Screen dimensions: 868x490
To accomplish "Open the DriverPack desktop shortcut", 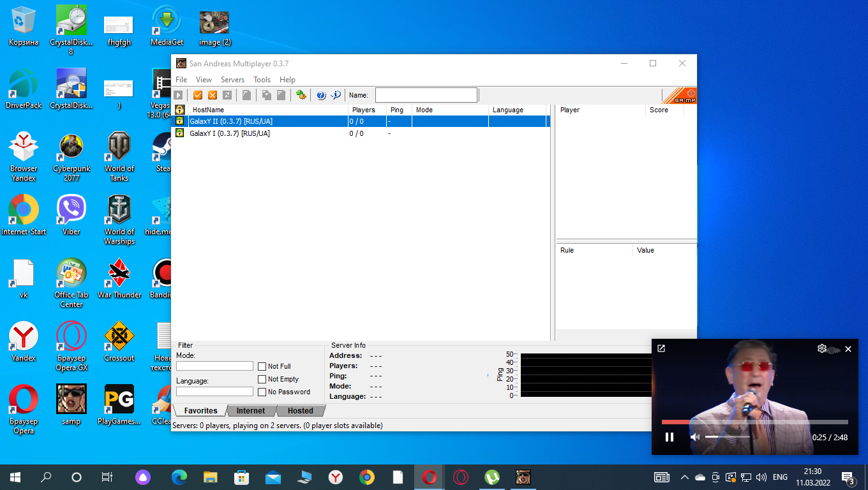I will pos(24,89).
